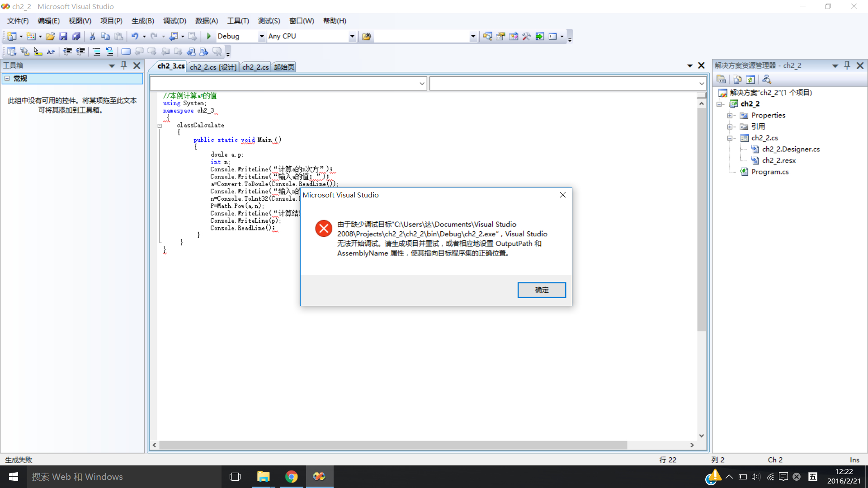Click the Increase Indent toolbar icon
868x488 pixels.
[80, 52]
